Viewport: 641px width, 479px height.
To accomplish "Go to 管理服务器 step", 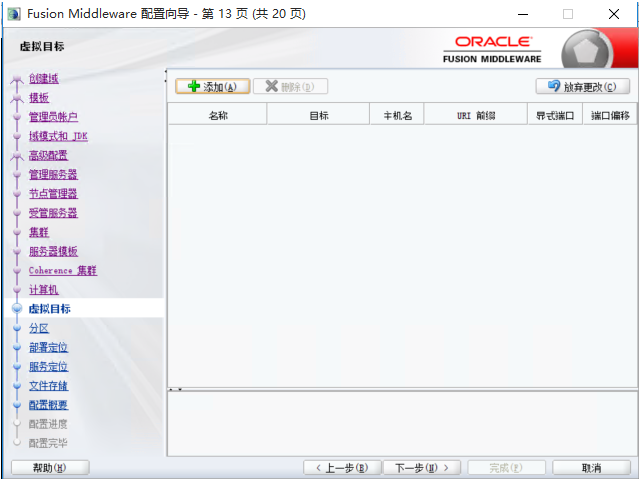I will pyautogui.click(x=53, y=175).
